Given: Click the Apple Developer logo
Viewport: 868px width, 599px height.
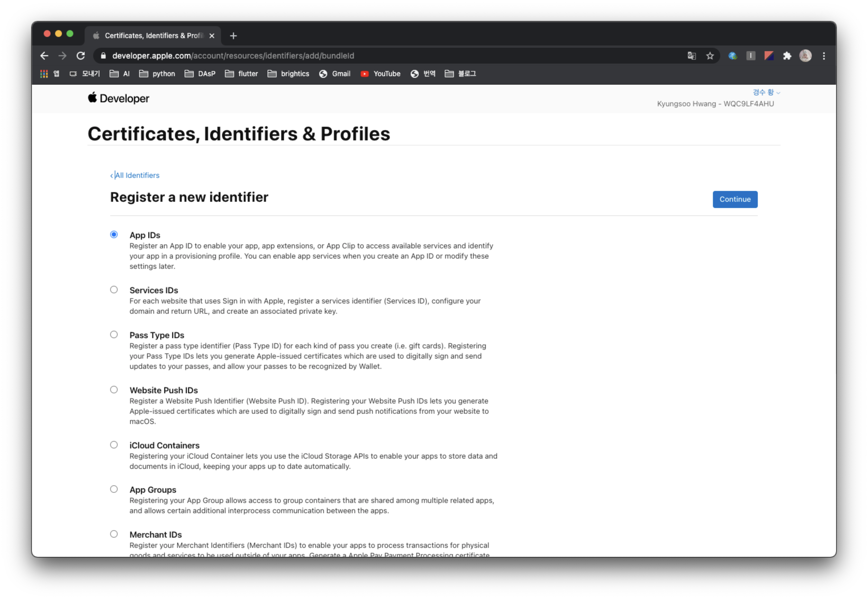Looking at the screenshot, I should pyautogui.click(x=118, y=98).
